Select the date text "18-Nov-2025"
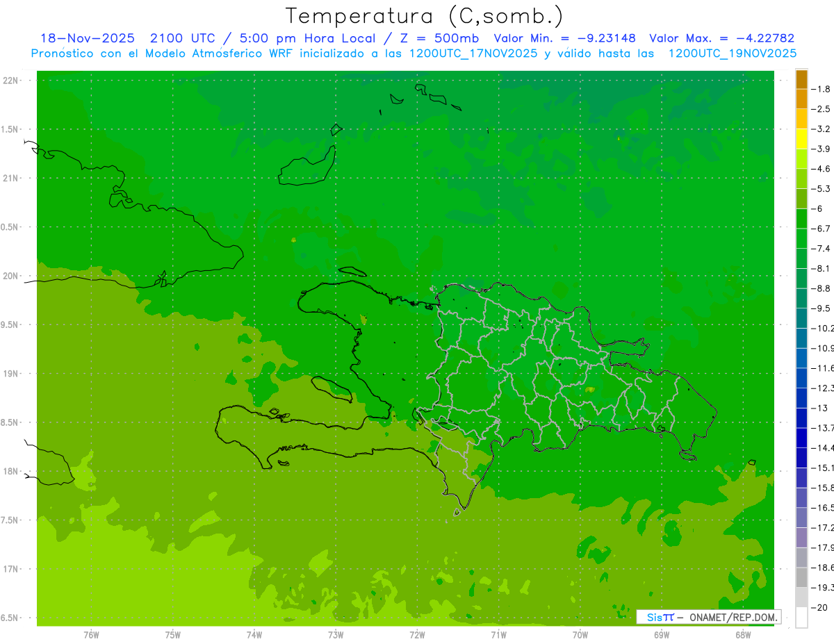 click(87, 38)
